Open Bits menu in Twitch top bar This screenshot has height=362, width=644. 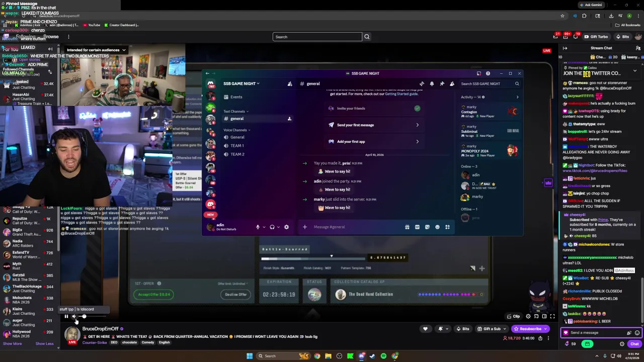pyautogui.click(x=622, y=37)
